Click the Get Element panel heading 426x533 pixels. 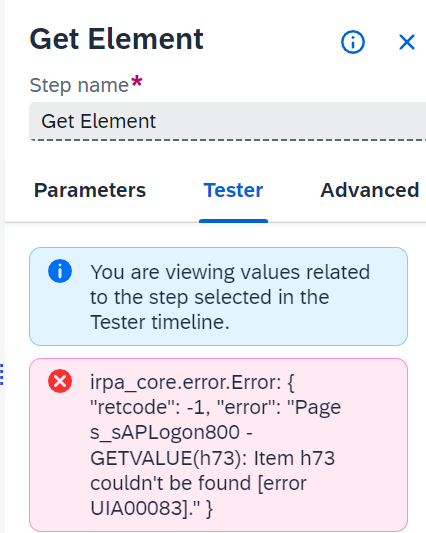pyautogui.click(x=116, y=39)
